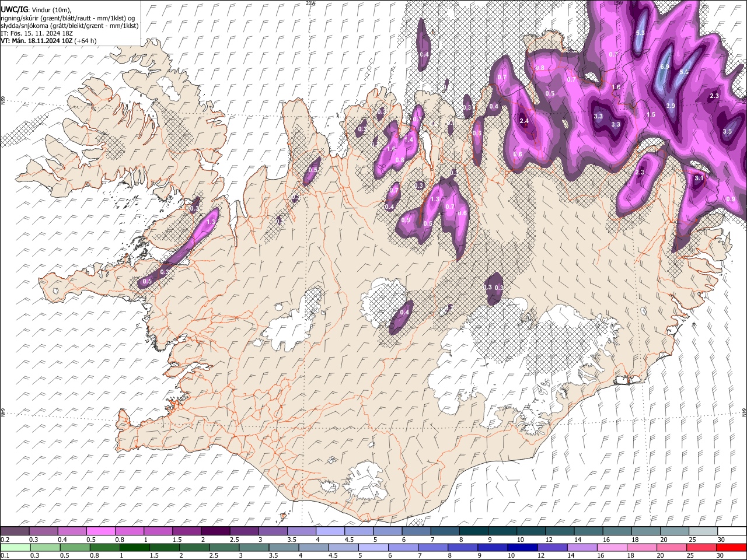Select the medium green 0.8–1 legend swatch
The image size is (747, 560).
[105, 548]
